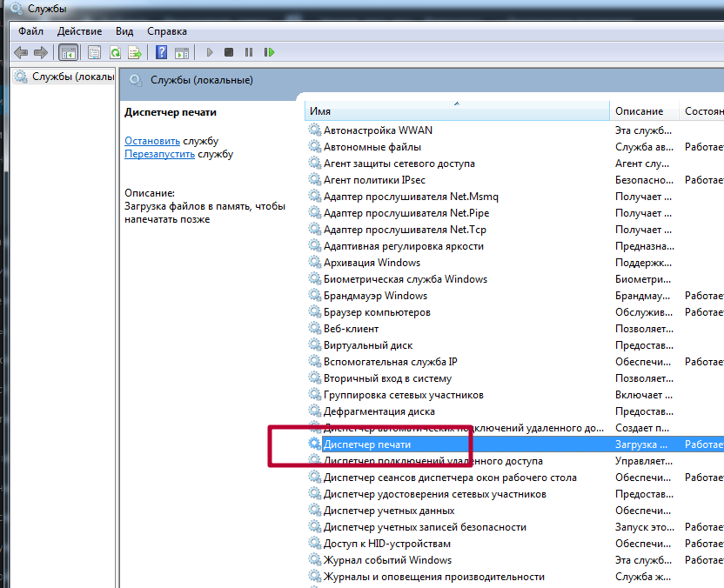This screenshot has width=724, height=588.
Task: Click the Export list toolbar icon
Action: (135, 52)
